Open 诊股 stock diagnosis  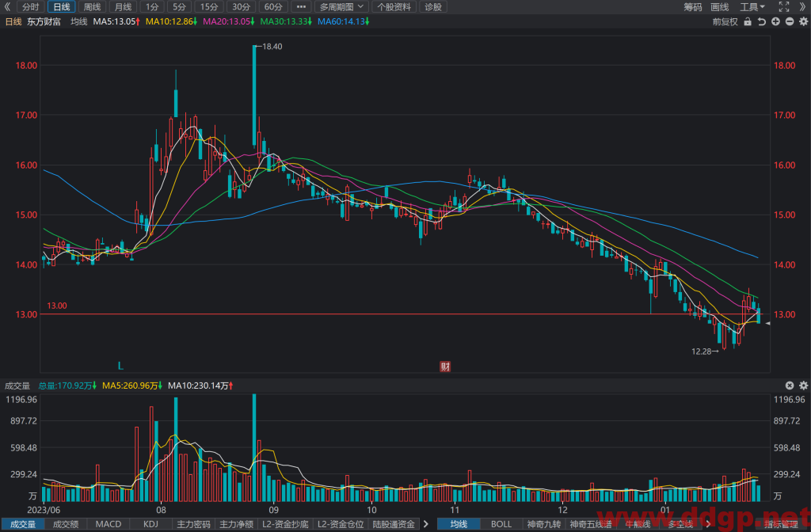433,6
